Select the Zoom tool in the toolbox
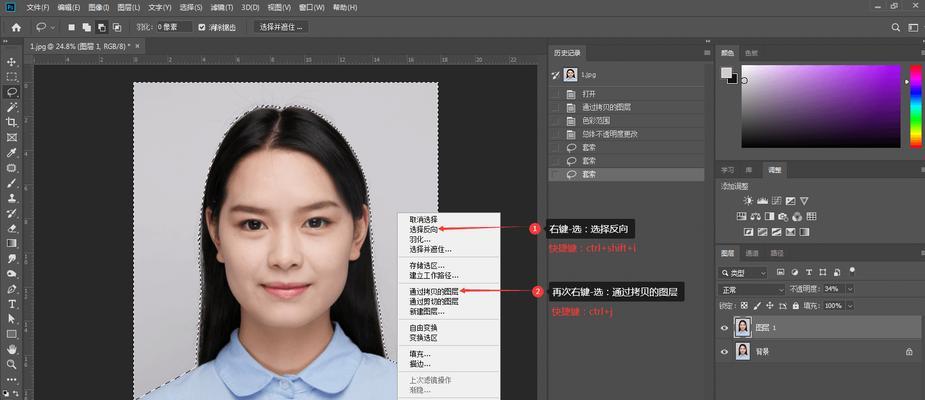 click(11, 364)
